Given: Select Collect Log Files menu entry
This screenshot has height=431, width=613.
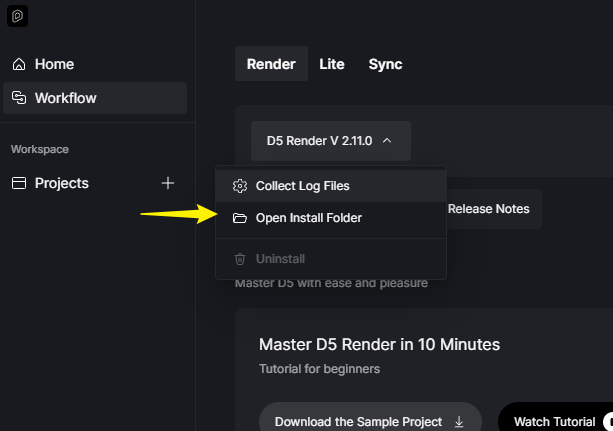Looking at the screenshot, I should pos(331,186).
